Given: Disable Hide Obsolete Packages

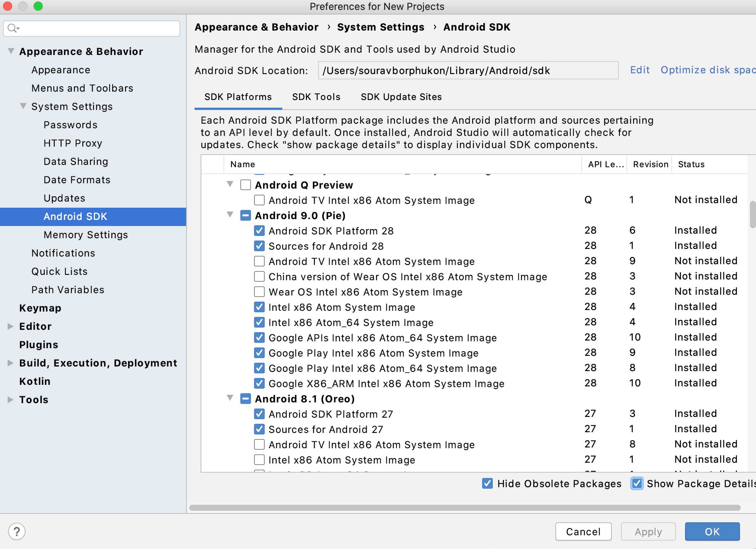Looking at the screenshot, I should (487, 484).
